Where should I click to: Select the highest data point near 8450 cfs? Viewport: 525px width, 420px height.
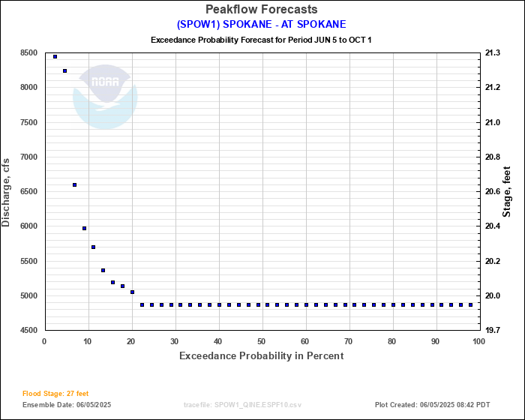pyautogui.click(x=55, y=56)
